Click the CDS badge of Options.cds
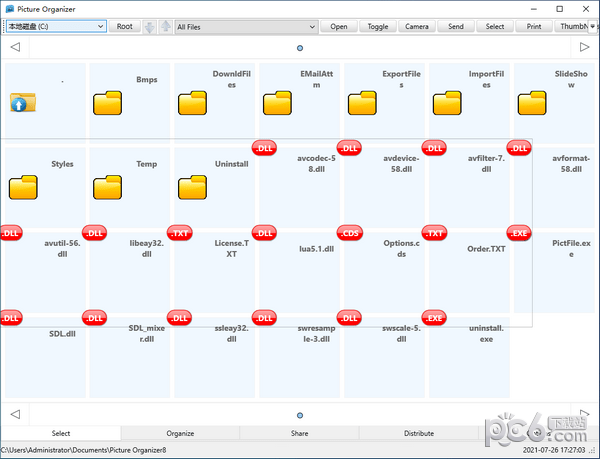 tap(349, 233)
